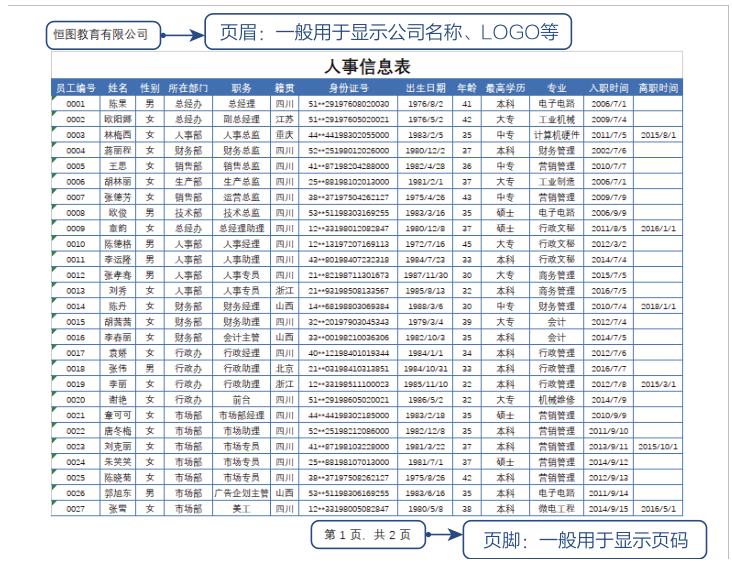This screenshot has width=732, height=564.
Task: Click the footer page number '第 1 页, 共 2 页'
Action: (368, 535)
